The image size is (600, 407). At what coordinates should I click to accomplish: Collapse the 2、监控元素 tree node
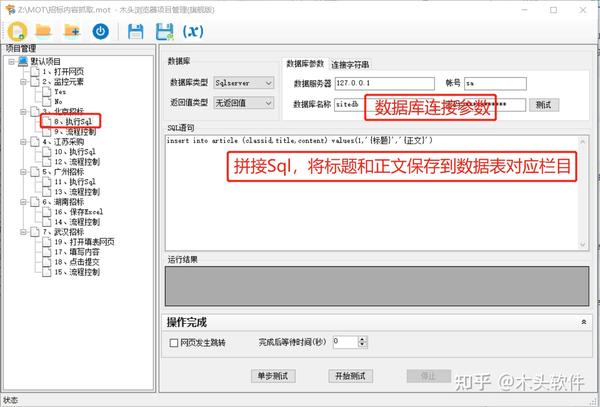(23, 81)
